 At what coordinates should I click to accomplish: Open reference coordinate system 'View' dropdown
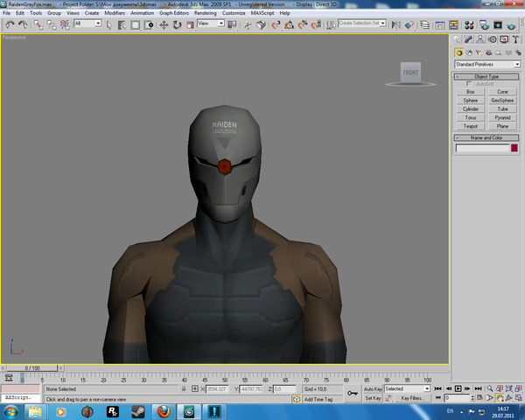coord(211,24)
